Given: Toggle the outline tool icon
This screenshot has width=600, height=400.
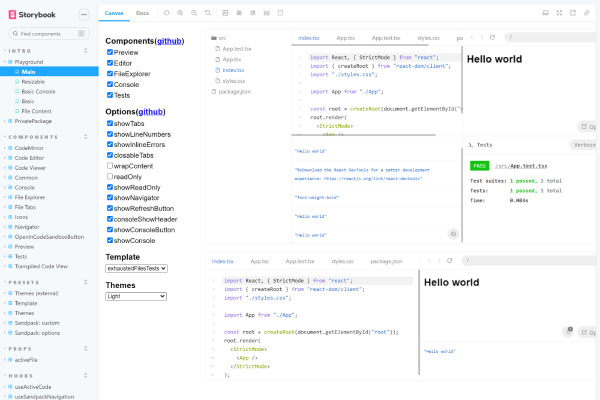Looking at the screenshot, I should pos(280,13).
